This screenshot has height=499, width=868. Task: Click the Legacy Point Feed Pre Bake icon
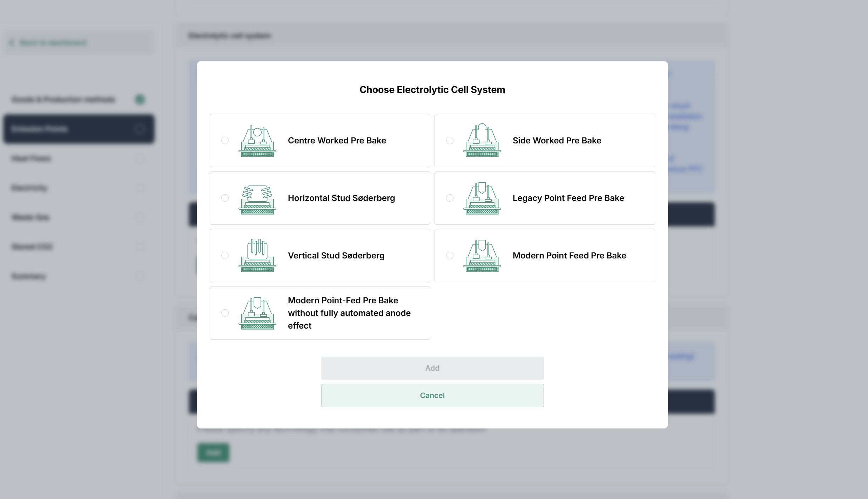482,198
